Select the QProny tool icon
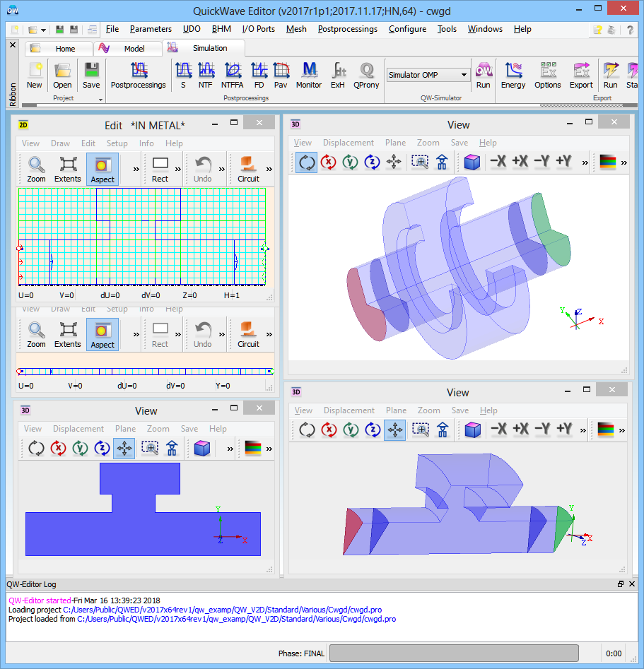The height and width of the screenshot is (669, 644). coord(366,75)
